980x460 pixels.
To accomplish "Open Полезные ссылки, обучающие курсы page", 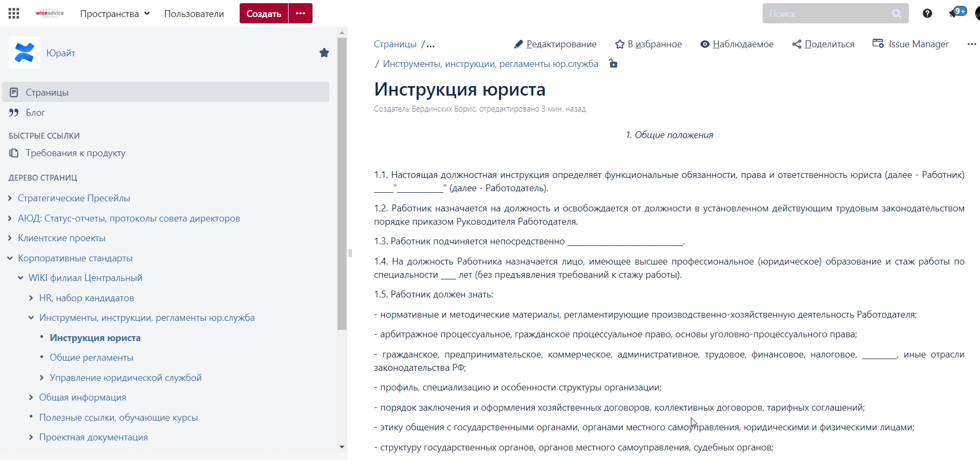I will tap(119, 418).
